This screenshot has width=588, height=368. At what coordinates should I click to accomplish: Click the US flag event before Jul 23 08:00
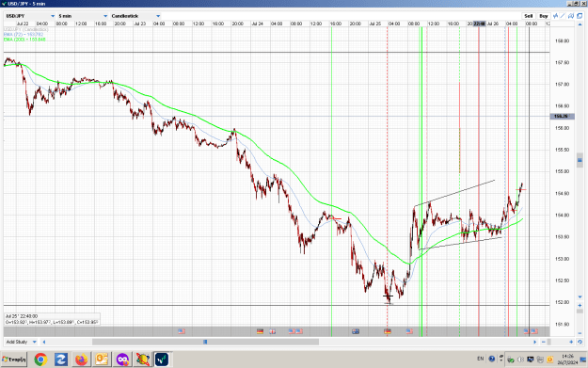[182, 331]
